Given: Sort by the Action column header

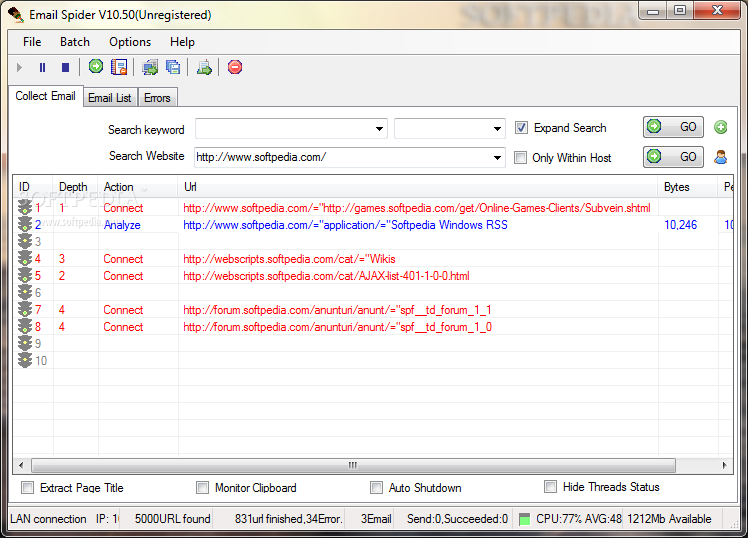Looking at the screenshot, I should click(x=138, y=187).
